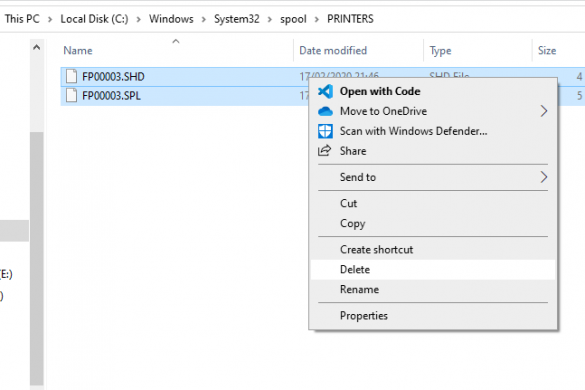Select the file name FP00003.SHD

(x=113, y=77)
